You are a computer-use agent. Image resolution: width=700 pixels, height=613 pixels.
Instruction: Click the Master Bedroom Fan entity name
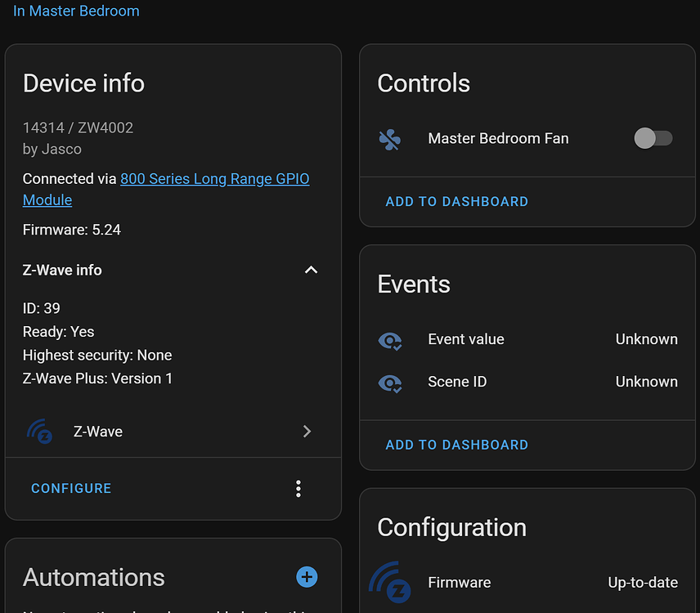[498, 139]
